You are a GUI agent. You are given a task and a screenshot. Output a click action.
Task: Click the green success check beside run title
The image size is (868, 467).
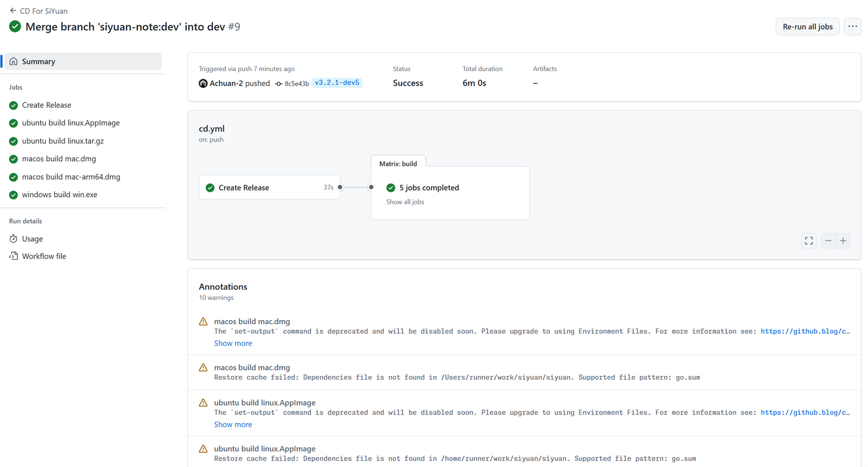click(15, 27)
